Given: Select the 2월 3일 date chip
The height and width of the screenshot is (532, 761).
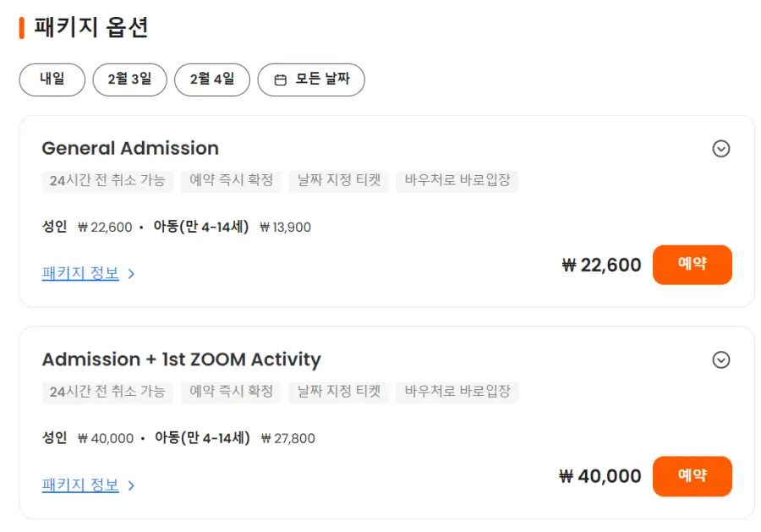Looking at the screenshot, I should 129,80.
